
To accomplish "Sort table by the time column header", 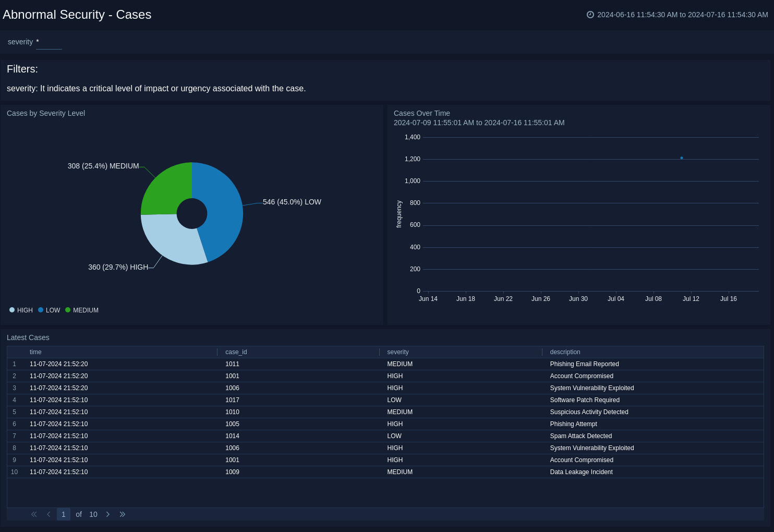I will (35, 352).
